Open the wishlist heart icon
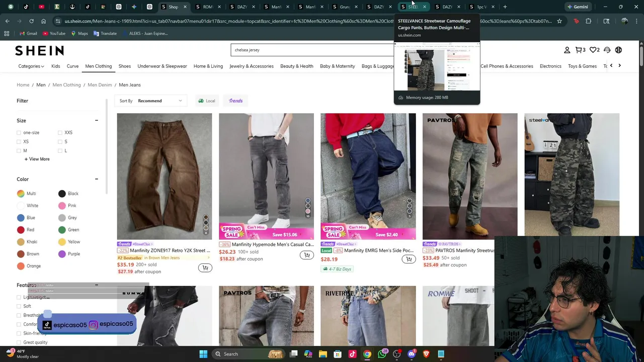Image resolution: width=644 pixels, height=362 pixels. pyautogui.click(x=594, y=50)
